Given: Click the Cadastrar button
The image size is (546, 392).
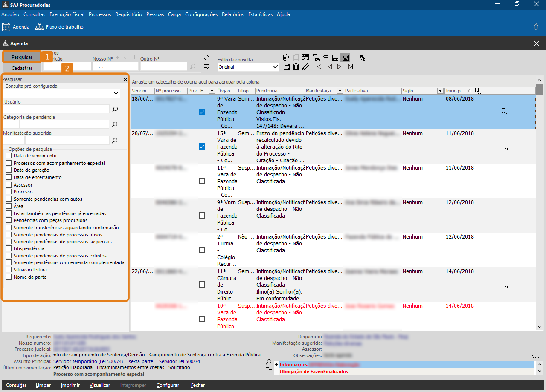Looking at the screenshot, I should [22, 68].
